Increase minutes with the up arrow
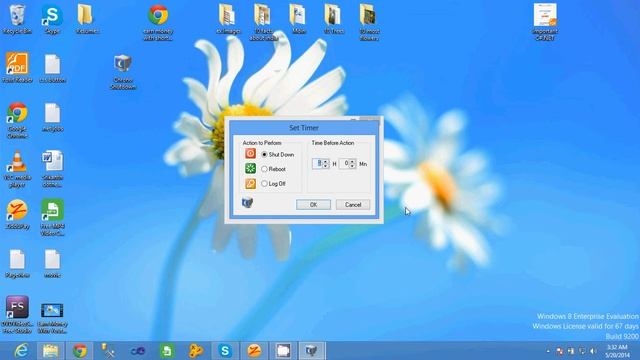Image resolution: width=640 pixels, height=360 pixels. [x=352, y=161]
